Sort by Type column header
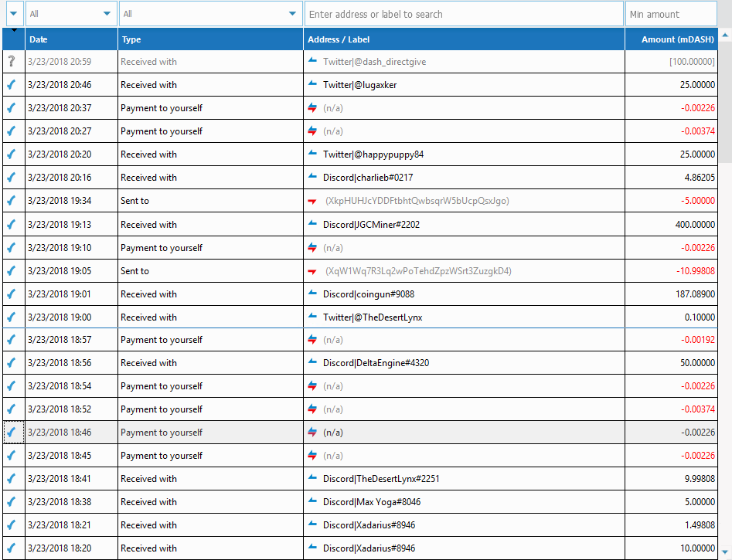The height and width of the screenshot is (560, 732). coord(210,39)
